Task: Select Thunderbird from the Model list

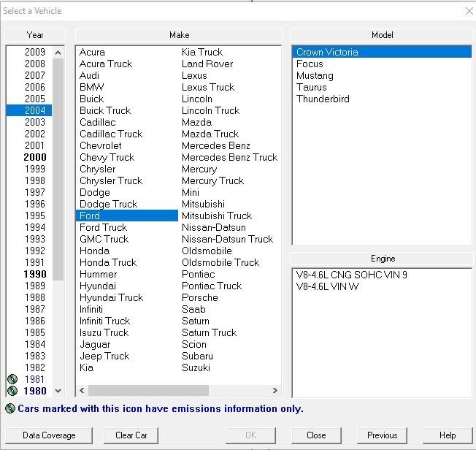Action: (323, 99)
